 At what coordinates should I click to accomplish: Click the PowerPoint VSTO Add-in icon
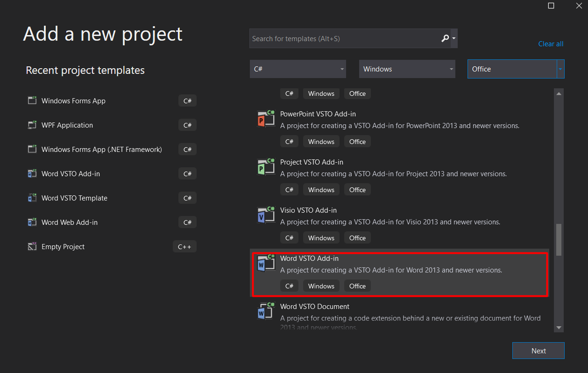pyautogui.click(x=266, y=120)
